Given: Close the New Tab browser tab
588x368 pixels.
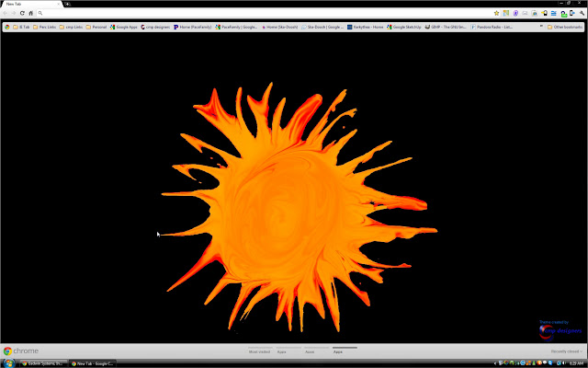Looking at the screenshot, I should click(x=58, y=4).
